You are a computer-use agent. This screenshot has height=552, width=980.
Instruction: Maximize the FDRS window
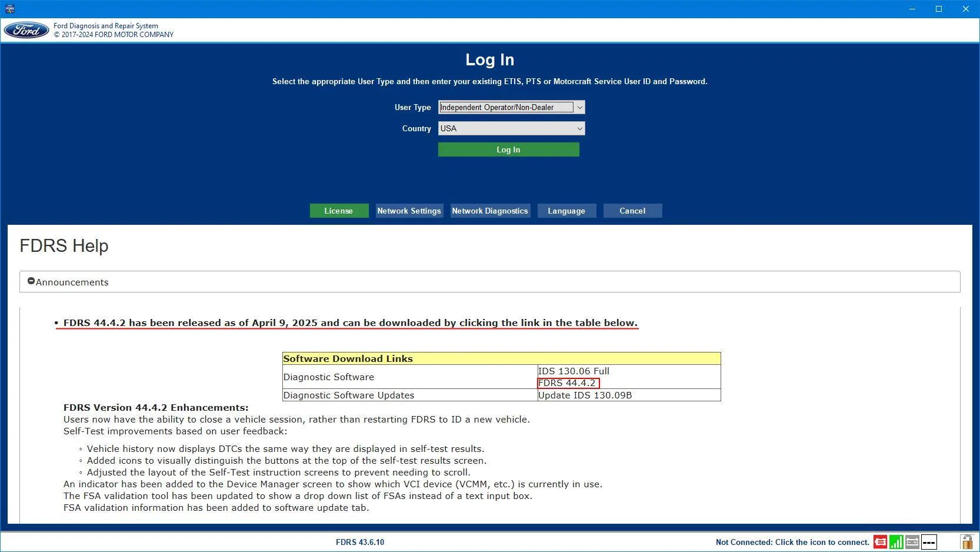[x=939, y=9]
